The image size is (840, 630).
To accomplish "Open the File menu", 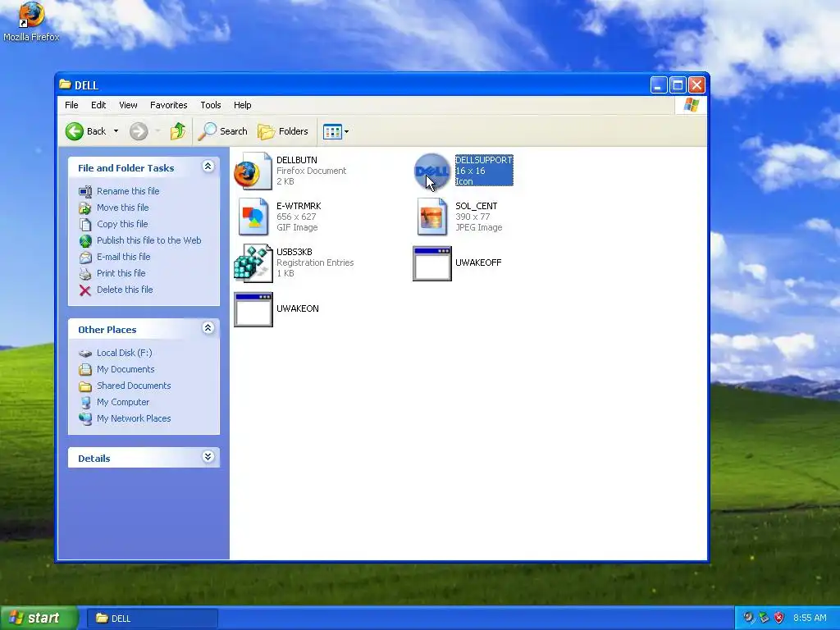I will (x=71, y=105).
